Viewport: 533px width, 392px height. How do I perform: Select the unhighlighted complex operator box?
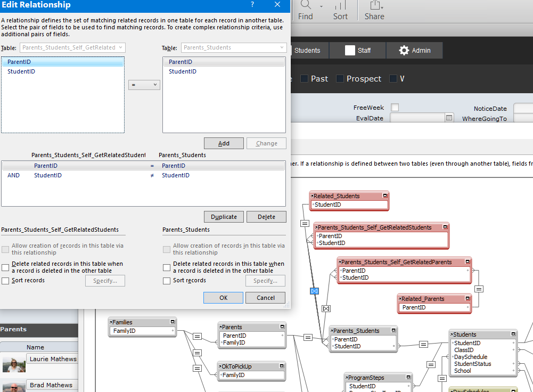pyautogui.click(x=326, y=309)
